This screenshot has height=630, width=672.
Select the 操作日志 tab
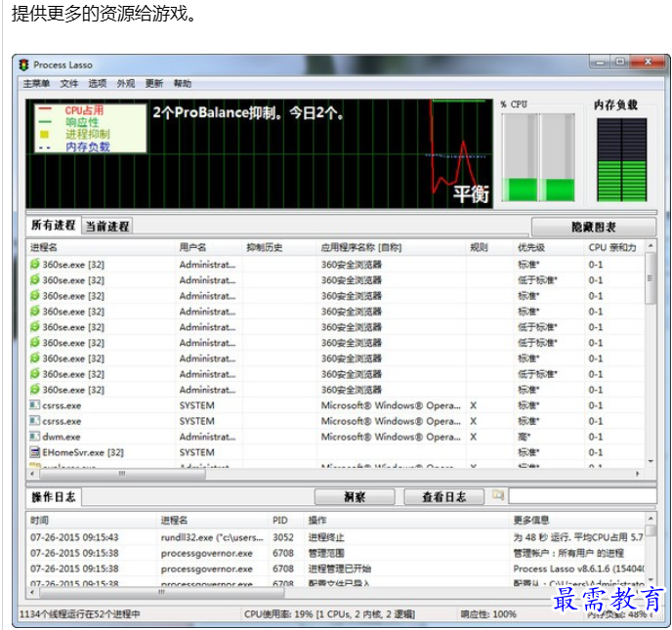point(54,497)
